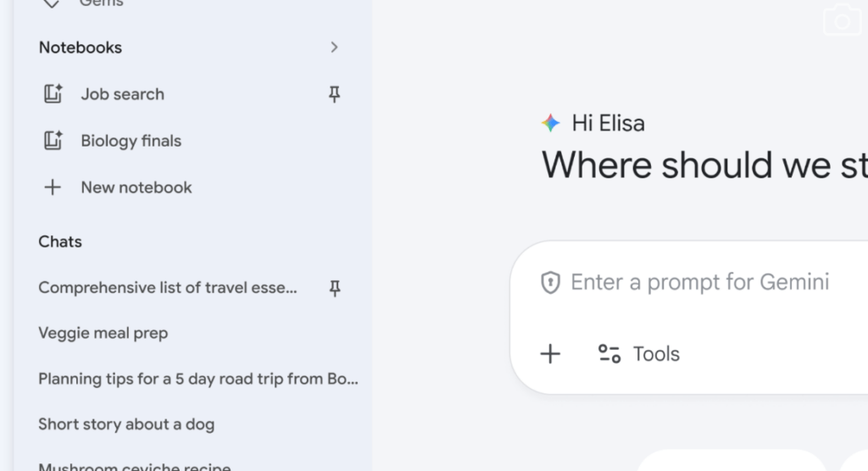Viewport: 868px width, 471px height.
Task: Click the plus icon beside New notebook
Action: click(53, 188)
